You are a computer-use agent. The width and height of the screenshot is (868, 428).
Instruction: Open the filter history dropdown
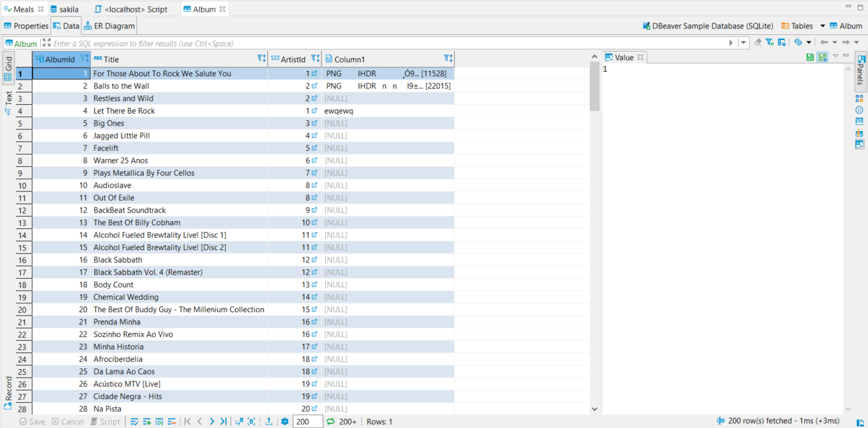(x=743, y=43)
